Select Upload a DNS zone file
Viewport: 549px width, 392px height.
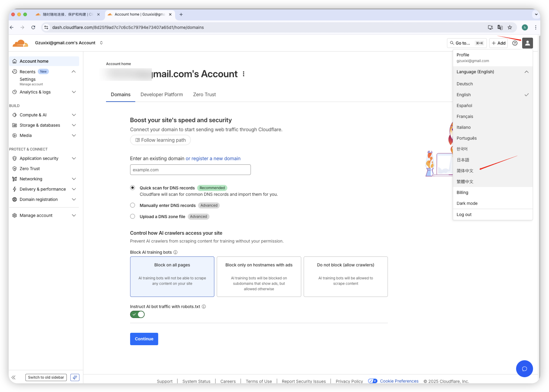[132, 216]
